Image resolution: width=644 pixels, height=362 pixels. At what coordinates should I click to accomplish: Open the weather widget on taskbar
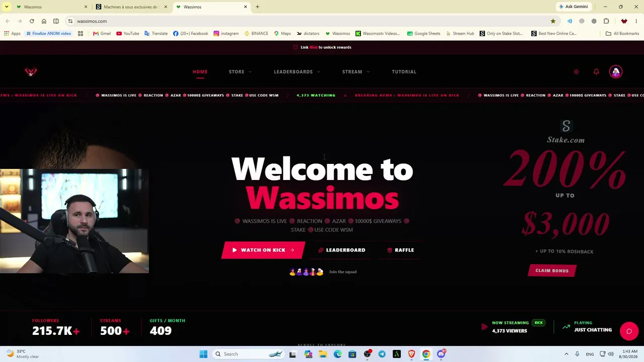(x=23, y=354)
